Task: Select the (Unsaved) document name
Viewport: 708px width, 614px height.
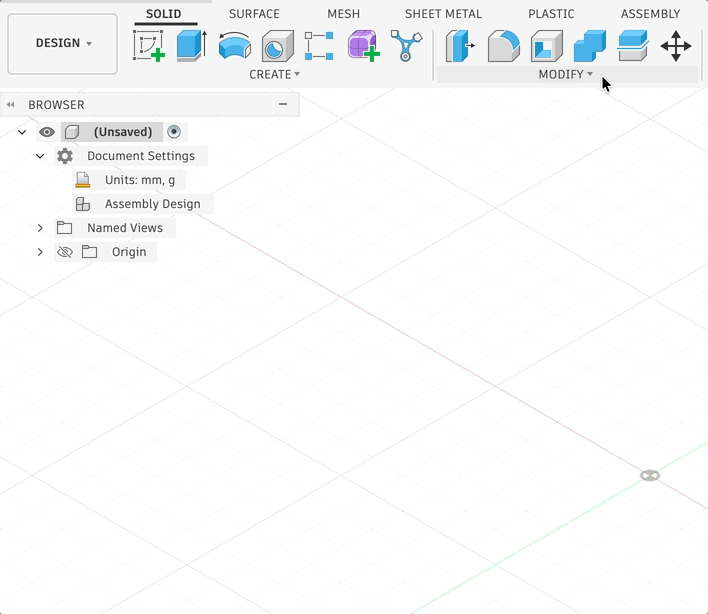Action: pyautogui.click(x=123, y=132)
